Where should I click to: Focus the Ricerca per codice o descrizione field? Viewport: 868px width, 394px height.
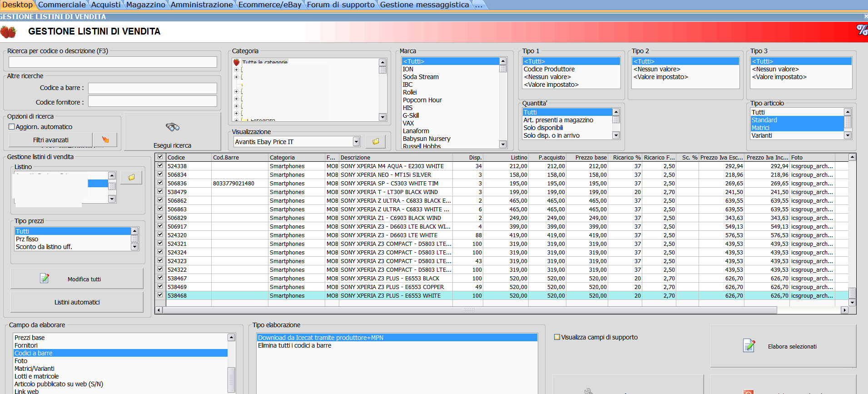click(113, 62)
